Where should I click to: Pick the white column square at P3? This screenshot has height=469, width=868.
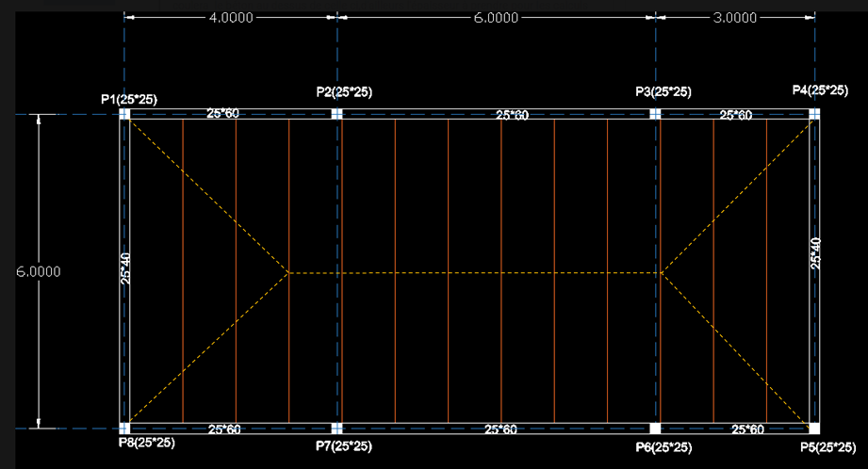(655, 114)
